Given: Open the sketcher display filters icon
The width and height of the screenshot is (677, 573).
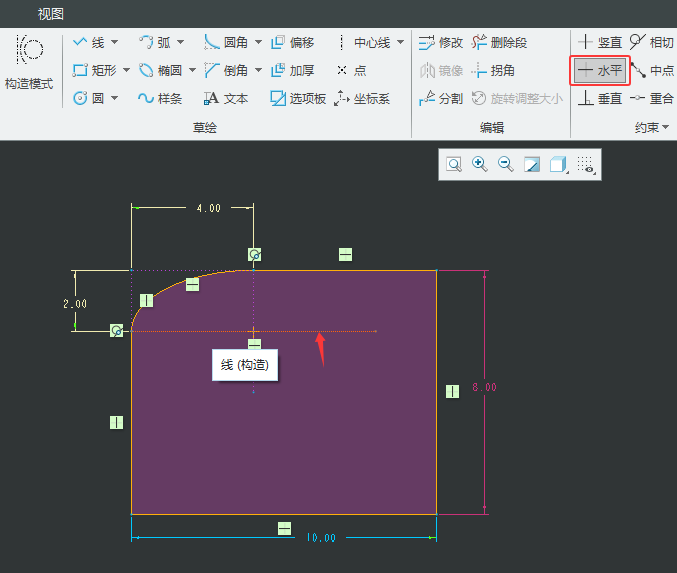Looking at the screenshot, I should (586, 165).
